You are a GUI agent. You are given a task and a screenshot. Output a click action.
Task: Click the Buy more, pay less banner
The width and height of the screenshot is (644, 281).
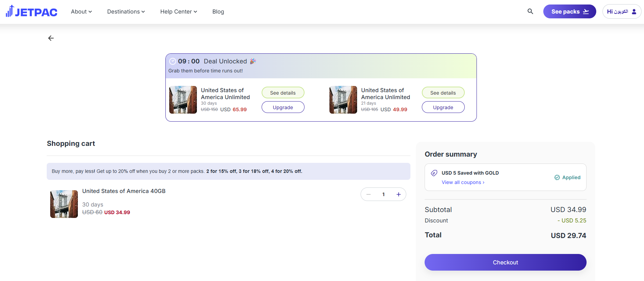(x=228, y=171)
